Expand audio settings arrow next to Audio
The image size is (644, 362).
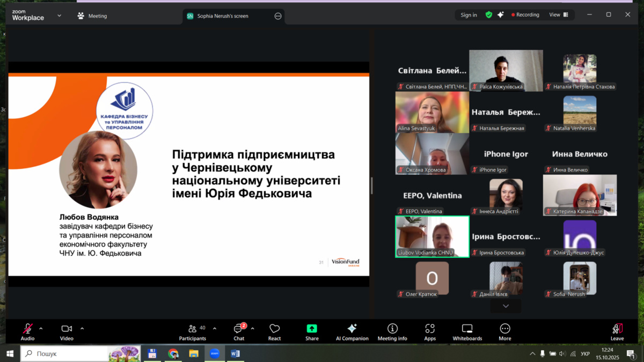pos(41,329)
